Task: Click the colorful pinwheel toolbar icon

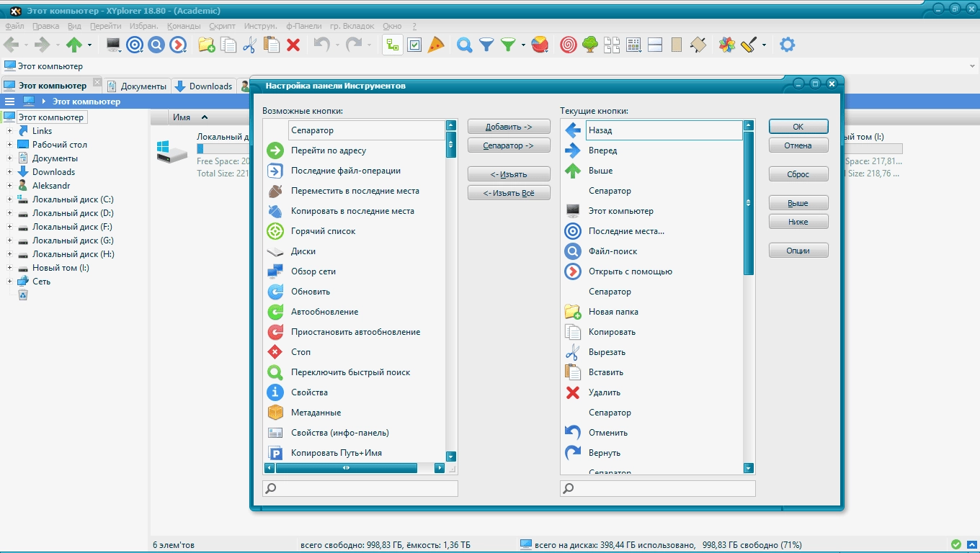Action: point(727,45)
